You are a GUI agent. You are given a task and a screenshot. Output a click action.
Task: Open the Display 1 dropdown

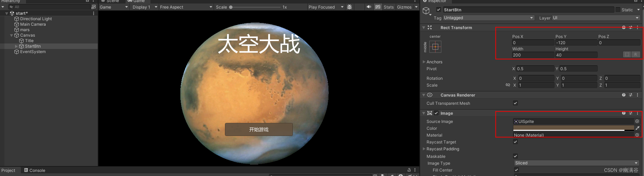[x=145, y=7]
